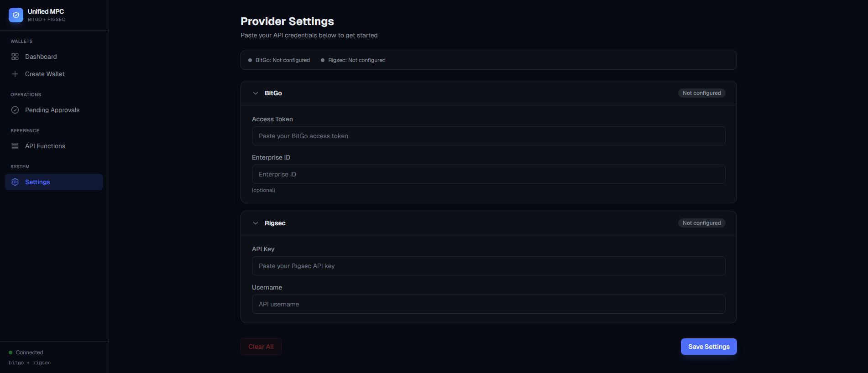868x373 pixels.
Task: Click the API Functions list icon
Action: coord(15,146)
